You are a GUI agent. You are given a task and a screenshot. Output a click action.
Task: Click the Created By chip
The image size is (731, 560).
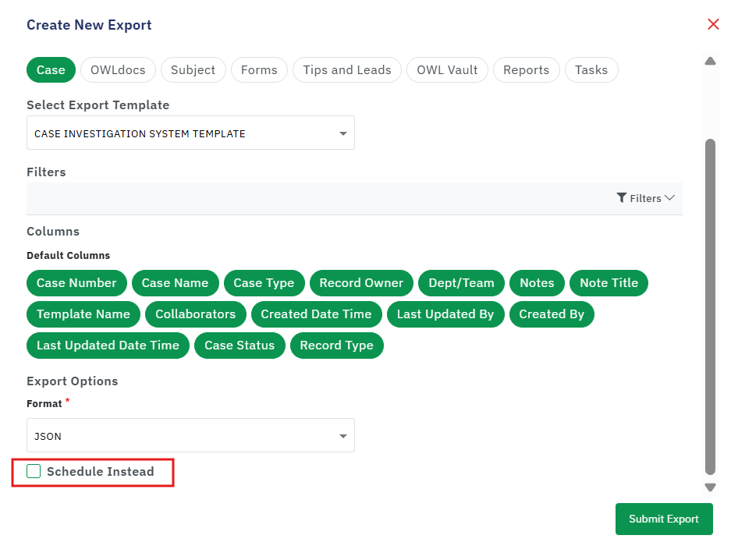coord(552,314)
